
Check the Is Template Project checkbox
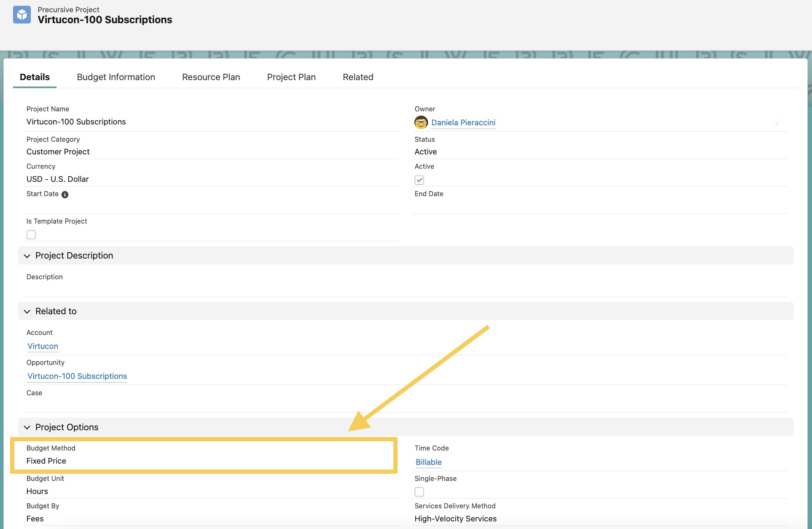[x=31, y=235]
